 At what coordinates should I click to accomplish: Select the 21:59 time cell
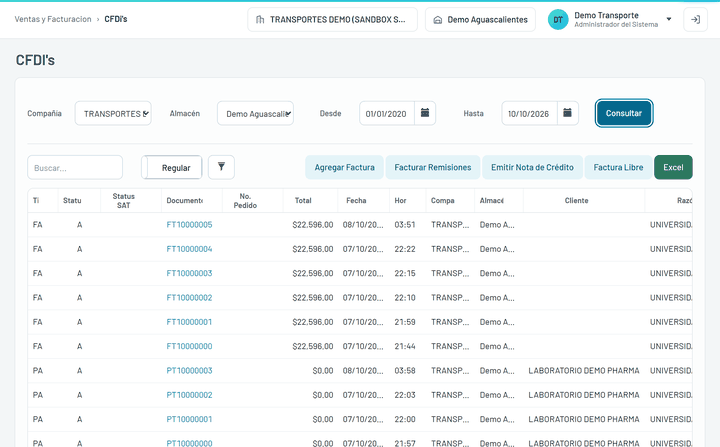click(x=405, y=322)
